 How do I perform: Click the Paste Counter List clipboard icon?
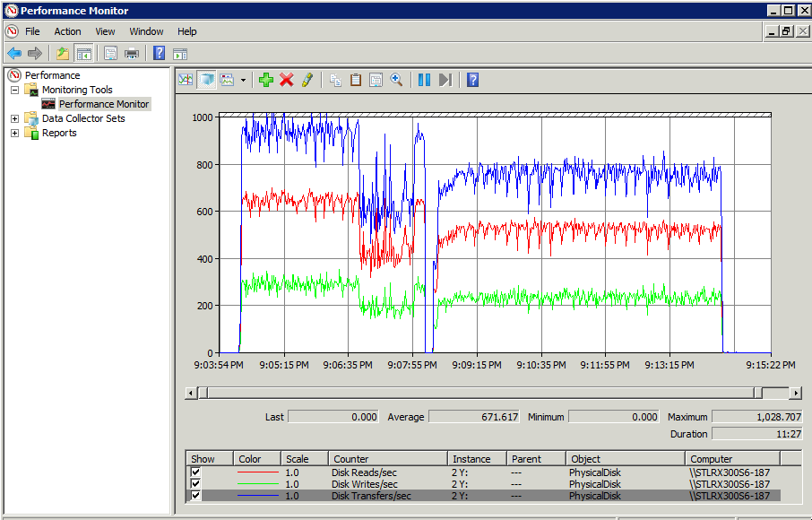click(356, 80)
